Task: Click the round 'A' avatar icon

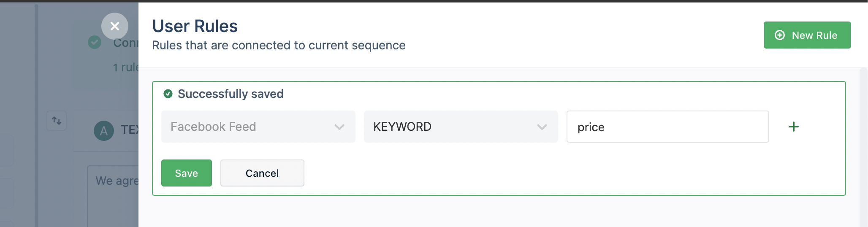Action: [104, 131]
